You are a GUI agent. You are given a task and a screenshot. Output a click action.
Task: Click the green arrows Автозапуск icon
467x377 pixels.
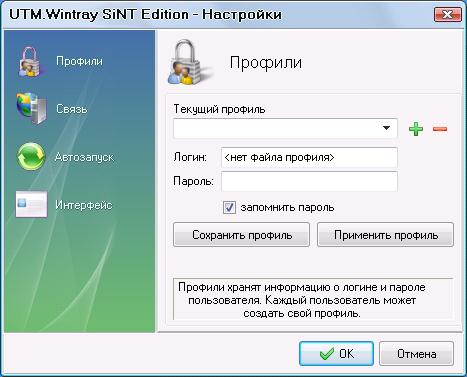tap(31, 156)
